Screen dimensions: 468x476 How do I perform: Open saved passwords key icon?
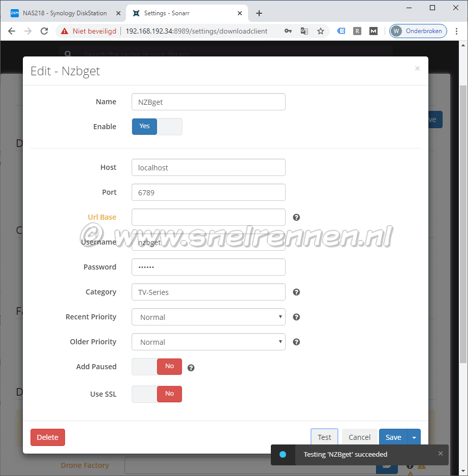click(288, 31)
